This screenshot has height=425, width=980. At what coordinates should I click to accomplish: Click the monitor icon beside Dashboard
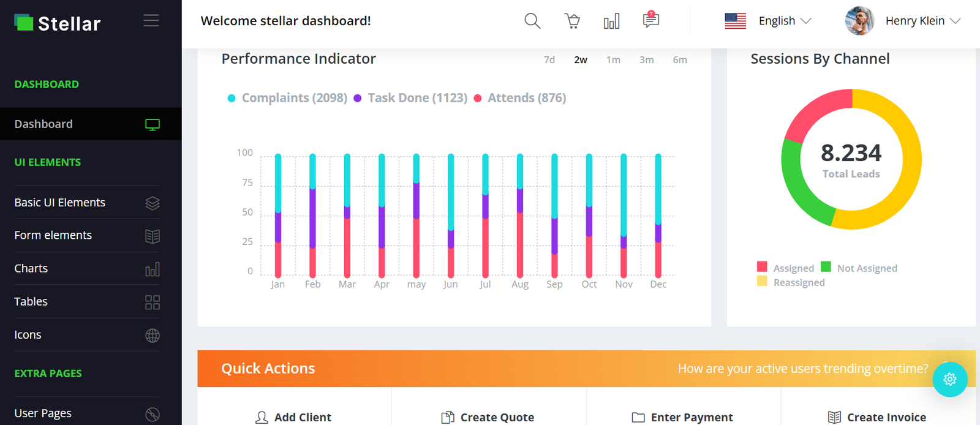[x=153, y=124]
